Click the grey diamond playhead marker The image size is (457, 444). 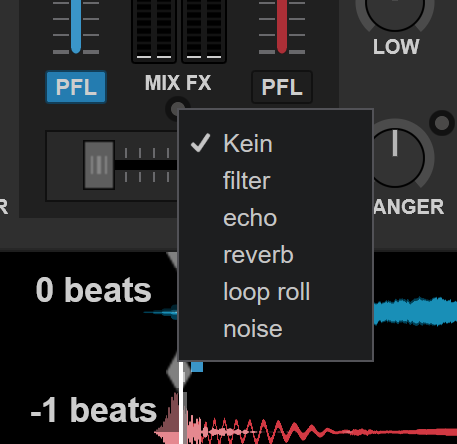tap(177, 372)
